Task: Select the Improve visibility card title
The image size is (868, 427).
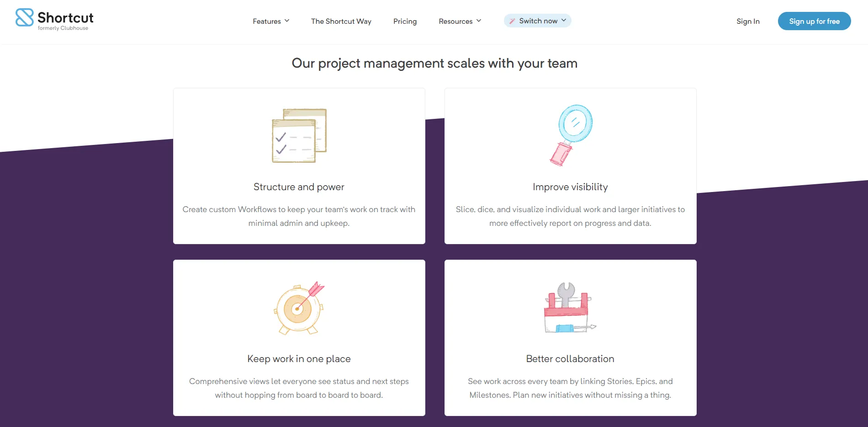Action: pyautogui.click(x=570, y=187)
